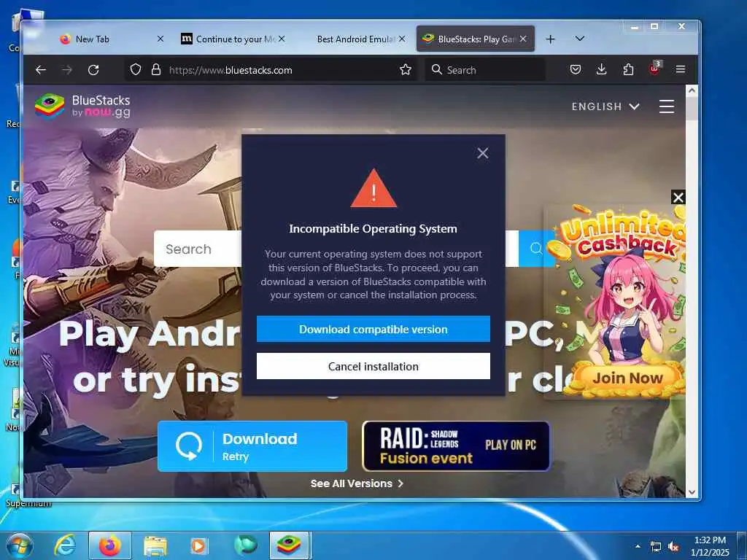Open Windows Explorer from the taskbar
This screenshot has height=560, width=747.
(x=155, y=545)
